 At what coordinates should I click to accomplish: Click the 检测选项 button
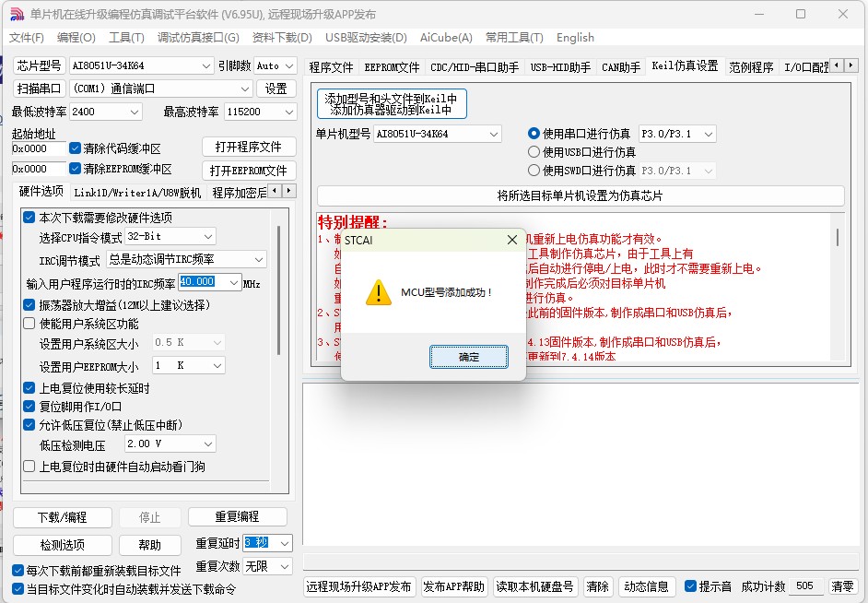tap(63, 545)
